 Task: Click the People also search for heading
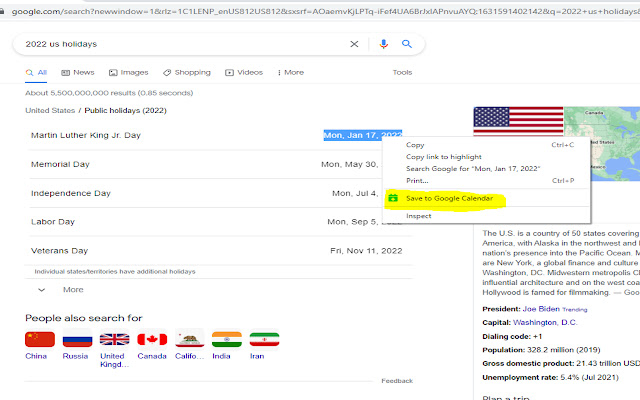[84, 318]
